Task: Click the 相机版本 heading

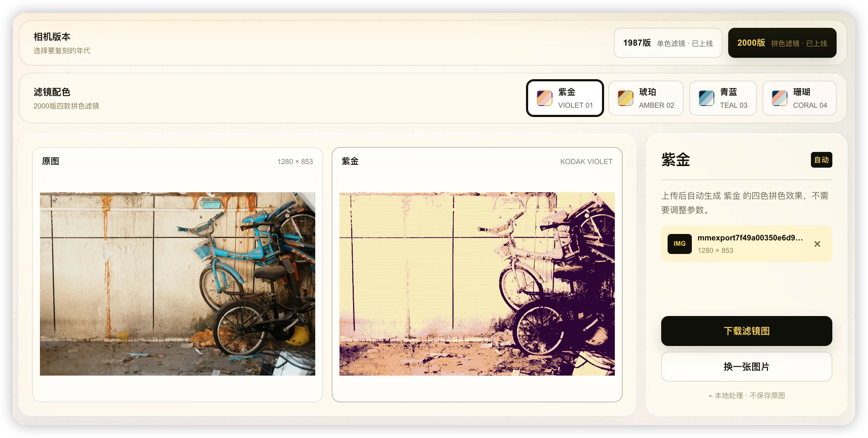Action: coord(52,37)
